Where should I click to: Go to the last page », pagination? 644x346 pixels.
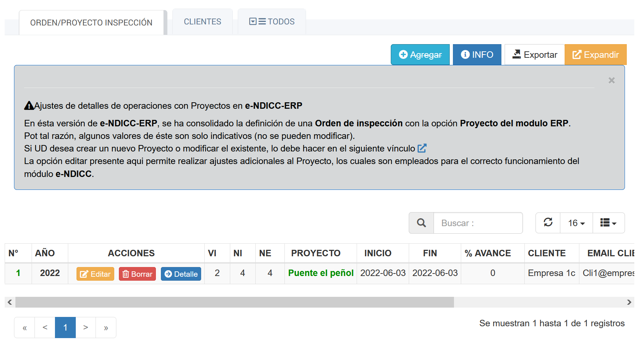click(x=106, y=327)
